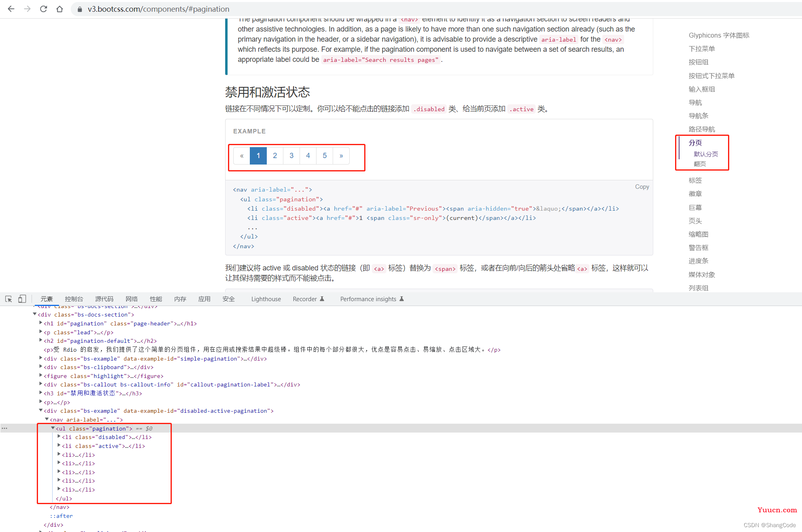
Task: Open the 内存 tab
Action: [180, 299]
